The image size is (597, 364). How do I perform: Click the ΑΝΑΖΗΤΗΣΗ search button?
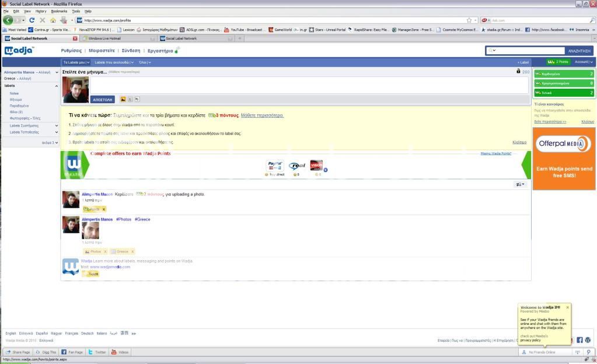[x=579, y=51]
